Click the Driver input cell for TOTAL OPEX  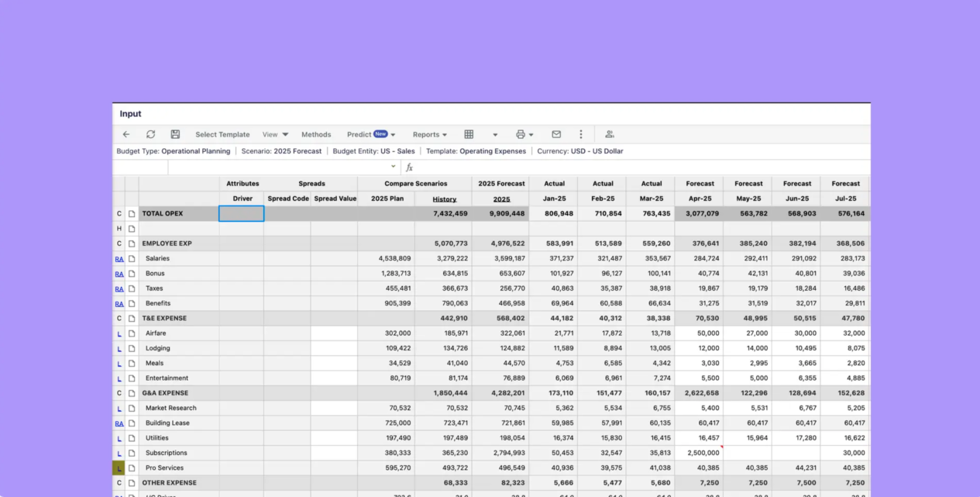[x=242, y=213]
